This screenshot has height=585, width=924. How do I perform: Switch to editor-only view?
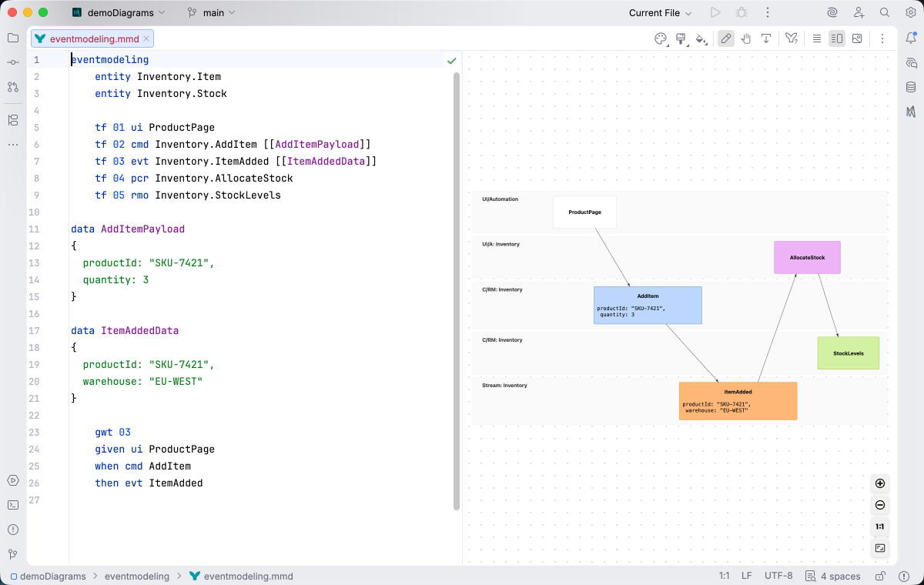coord(817,38)
